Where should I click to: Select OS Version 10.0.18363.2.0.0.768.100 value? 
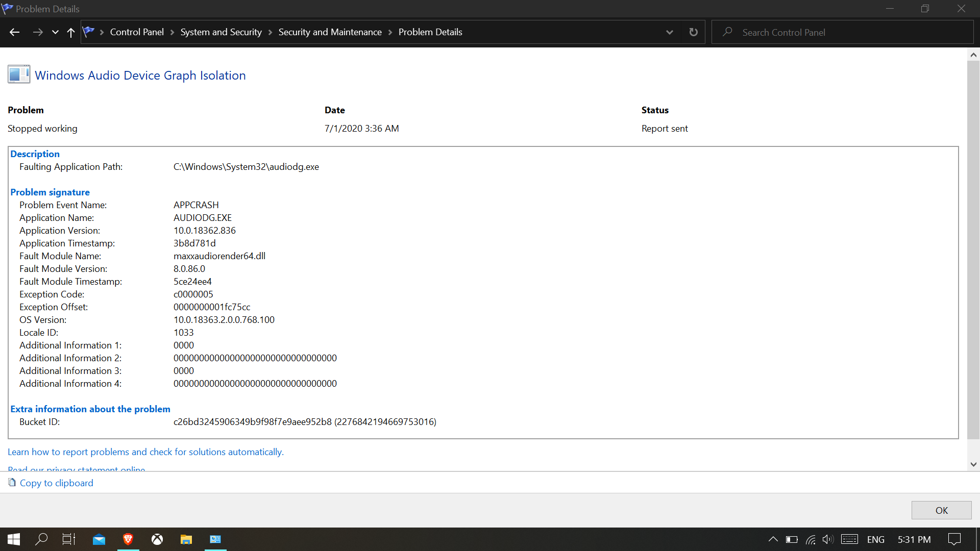click(224, 320)
